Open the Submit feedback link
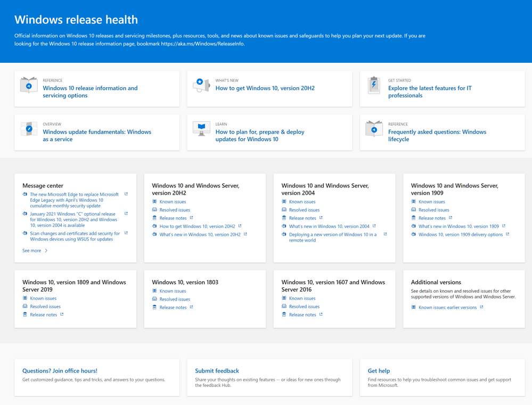The image size is (532, 405). 217,371
